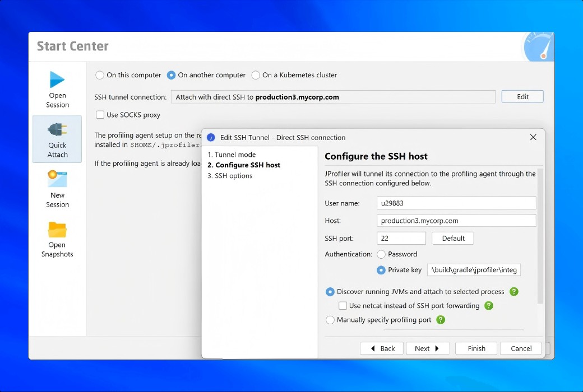
Task: Click the Private key path field
Action: (x=474, y=270)
